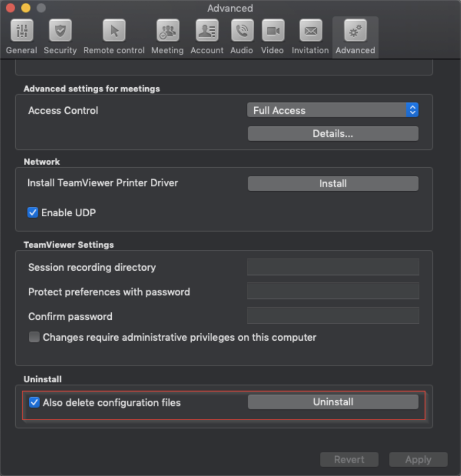
Task: Open the Video camera icon
Action: (273, 31)
